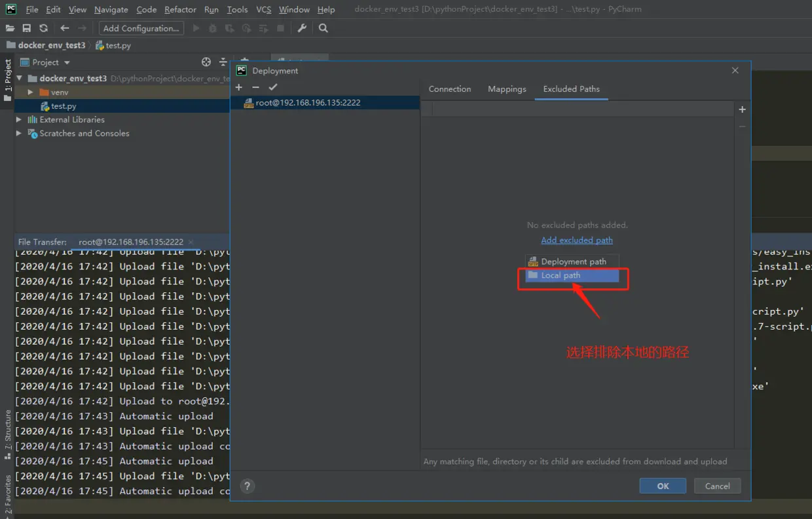Click the Synchronize refresh toolbar icon
Image resolution: width=812 pixels, height=519 pixels.
coord(43,28)
